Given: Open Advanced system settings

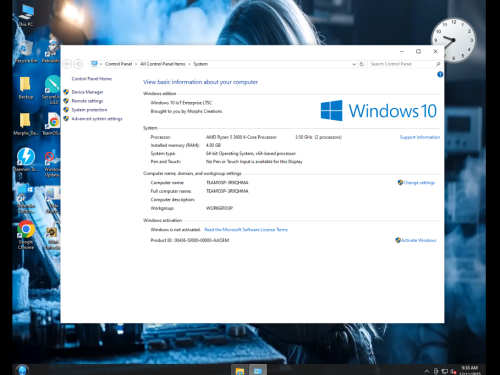Looking at the screenshot, I should [x=97, y=119].
